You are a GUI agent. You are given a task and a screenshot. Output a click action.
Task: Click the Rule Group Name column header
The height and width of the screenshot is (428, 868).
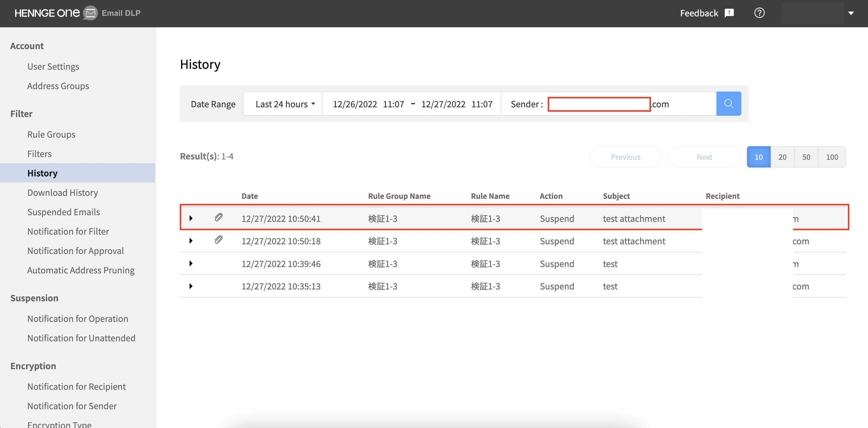pos(399,196)
